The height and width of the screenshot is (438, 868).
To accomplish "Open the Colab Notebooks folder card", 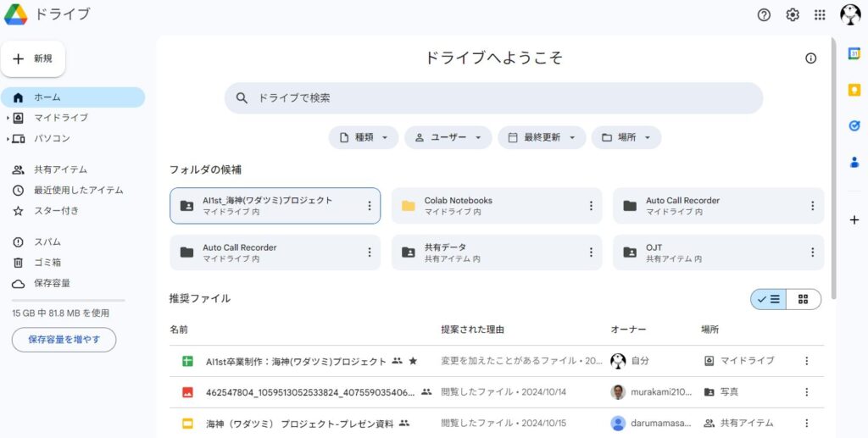I will point(497,206).
